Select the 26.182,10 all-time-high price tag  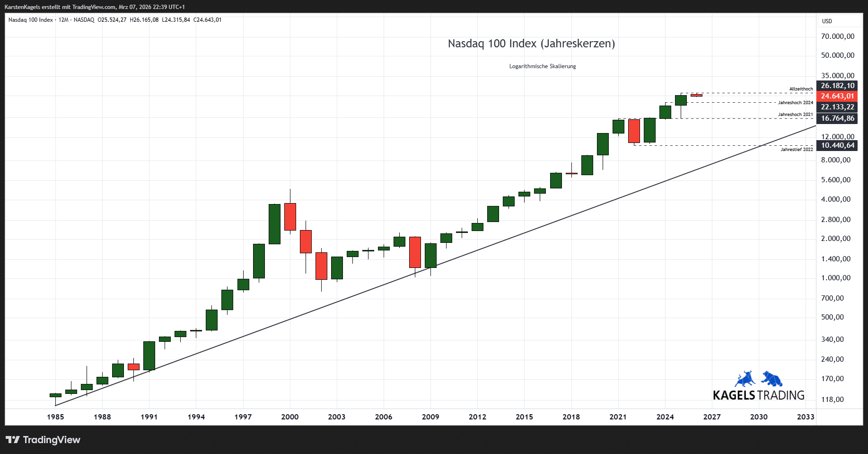coord(837,86)
